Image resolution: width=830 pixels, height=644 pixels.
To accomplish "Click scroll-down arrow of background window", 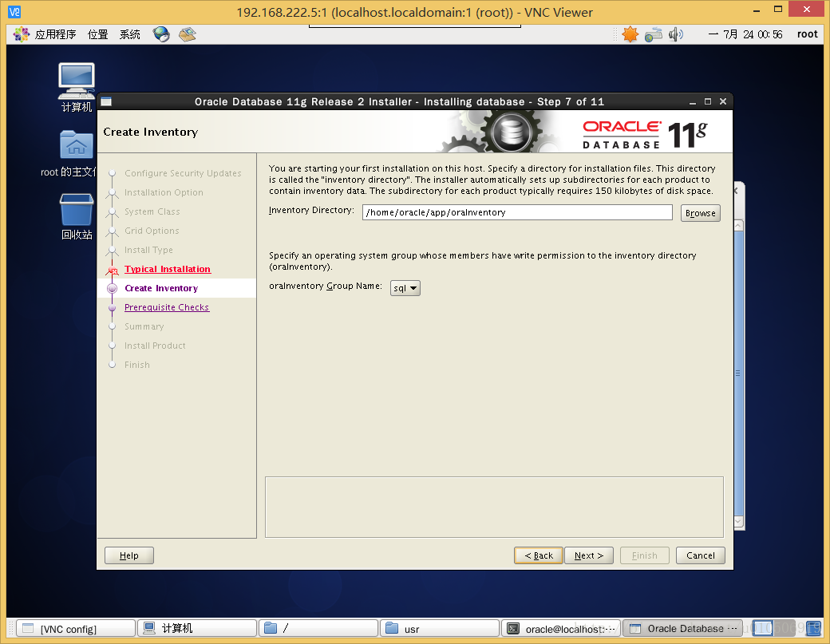I will click(x=739, y=522).
